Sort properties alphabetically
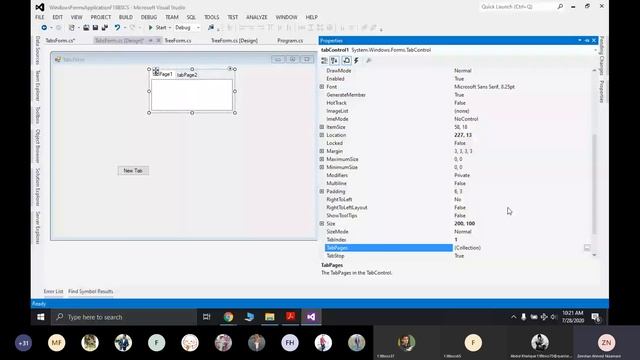Viewport: 640px width, 360px height. [334, 60]
